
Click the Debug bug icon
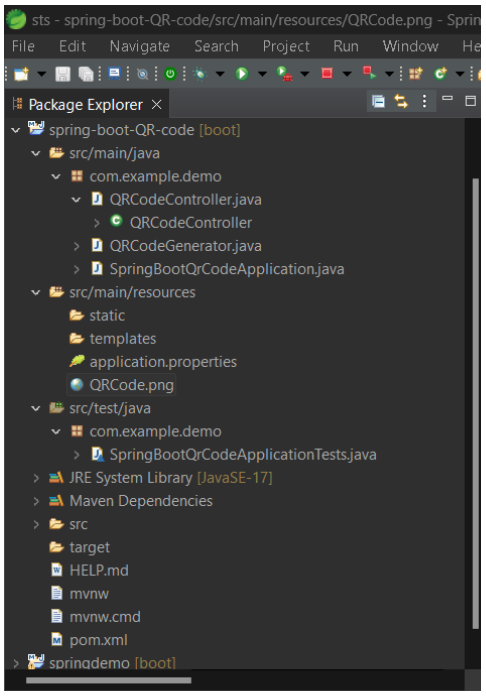pos(200,74)
